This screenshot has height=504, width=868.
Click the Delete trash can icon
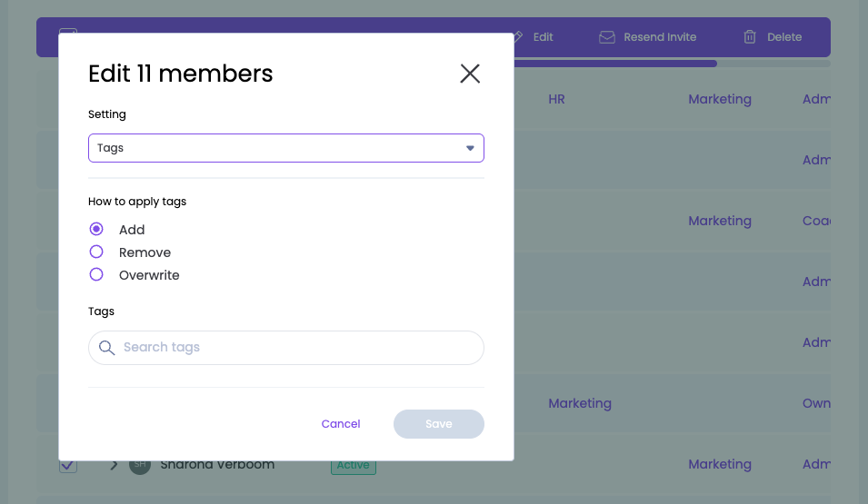click(750, 37)
